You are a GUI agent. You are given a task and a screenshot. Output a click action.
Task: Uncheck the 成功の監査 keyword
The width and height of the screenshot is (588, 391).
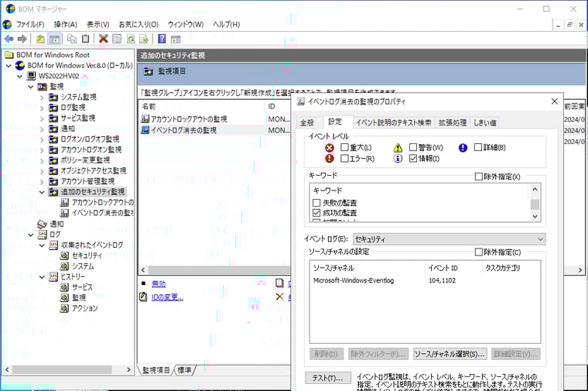pos(316,213)
